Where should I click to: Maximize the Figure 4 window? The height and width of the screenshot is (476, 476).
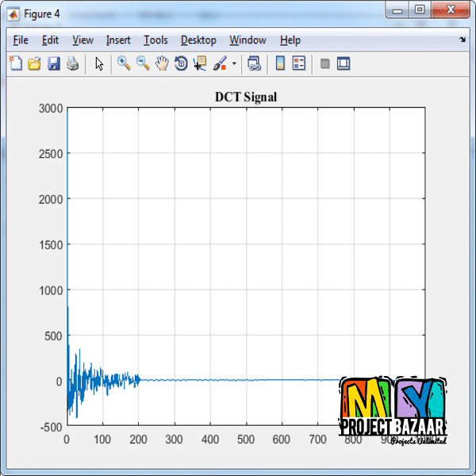pyautogui.click(x=420, y=10)
